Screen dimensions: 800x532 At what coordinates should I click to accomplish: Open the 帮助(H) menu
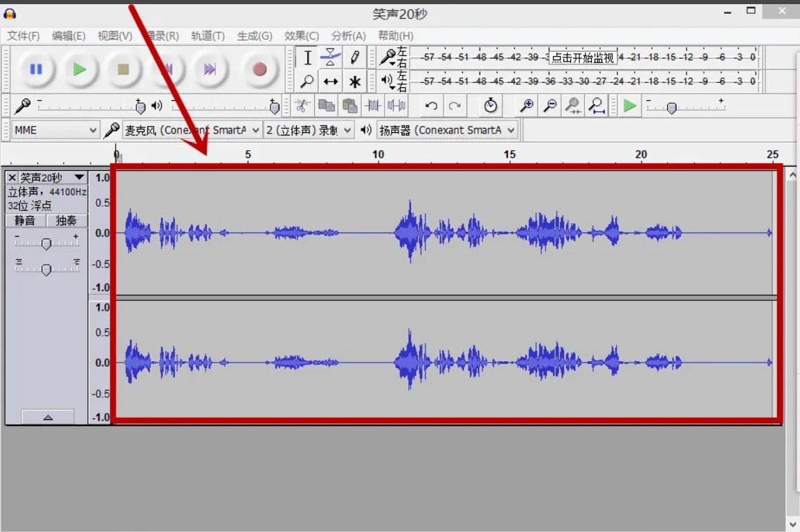click(395, 36)
